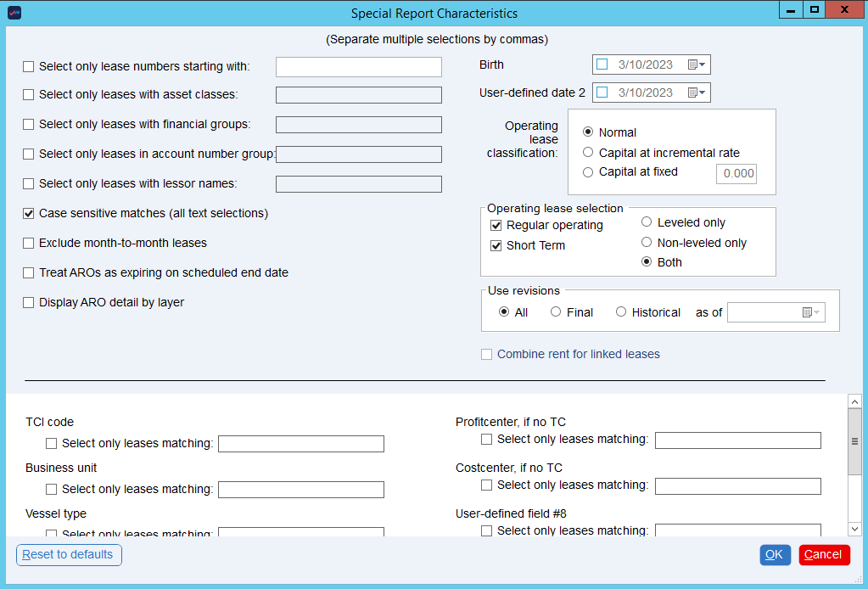Screen dimensions: 868x589
Task: Click the Profitcenter matching text field
Action: (x=738, y=440)
